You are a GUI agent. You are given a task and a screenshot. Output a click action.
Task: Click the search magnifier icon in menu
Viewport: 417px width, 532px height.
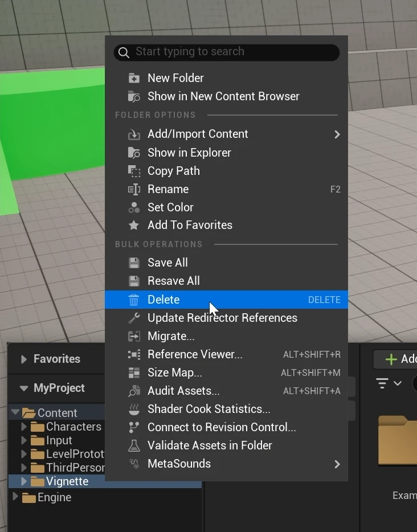point(124,52)
